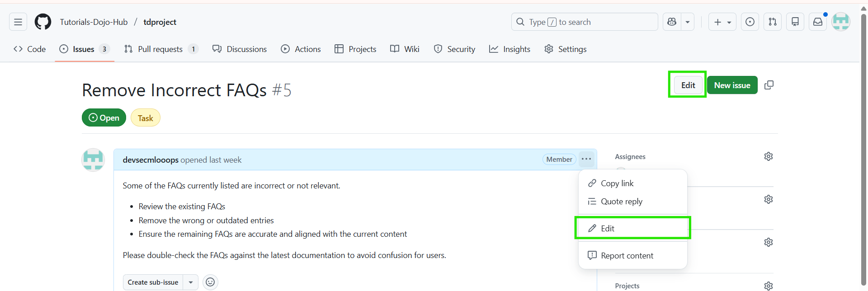
Task: Open the Wiki tab
Action: pyautogui.click(x=405, y=49)
